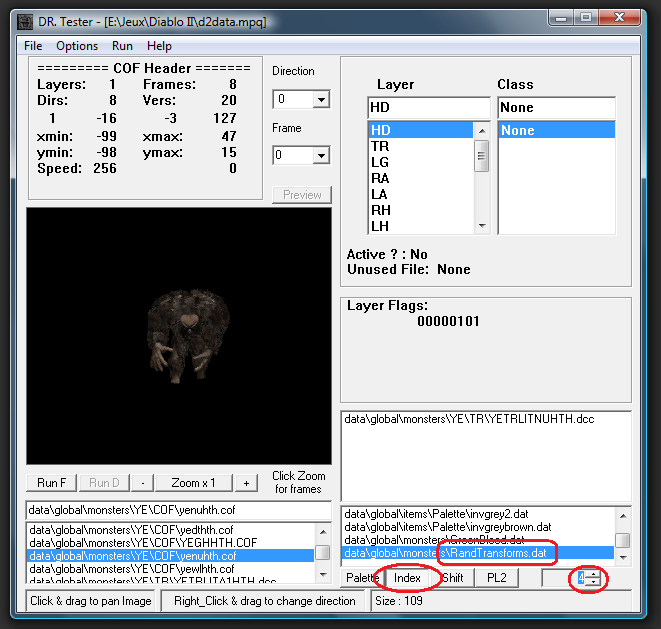Close the DR. Tester window
Viewport: 661px width, 629px height.
tap(619, 18)
